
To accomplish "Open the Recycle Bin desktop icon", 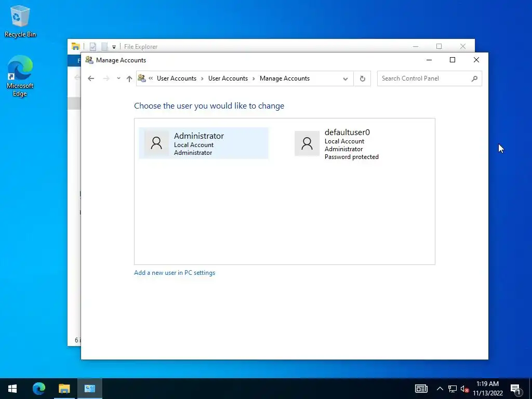I will (20, 21).
